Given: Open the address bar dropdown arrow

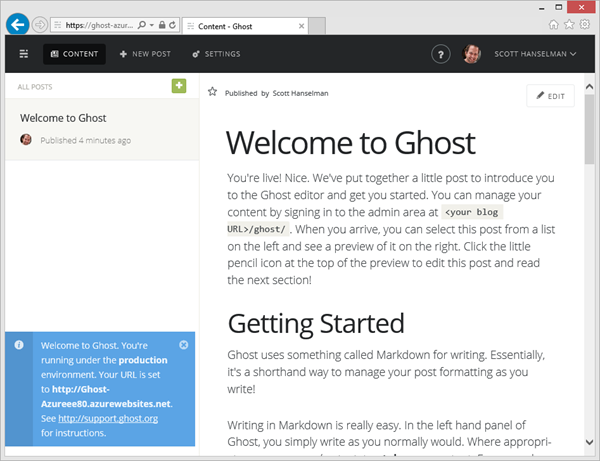Looking at the screenshot, I should (152, 25).
